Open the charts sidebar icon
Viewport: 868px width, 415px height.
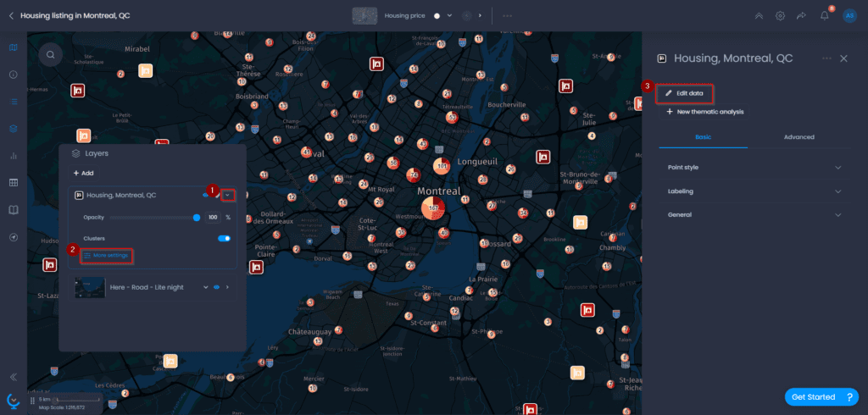coord(14,156)
